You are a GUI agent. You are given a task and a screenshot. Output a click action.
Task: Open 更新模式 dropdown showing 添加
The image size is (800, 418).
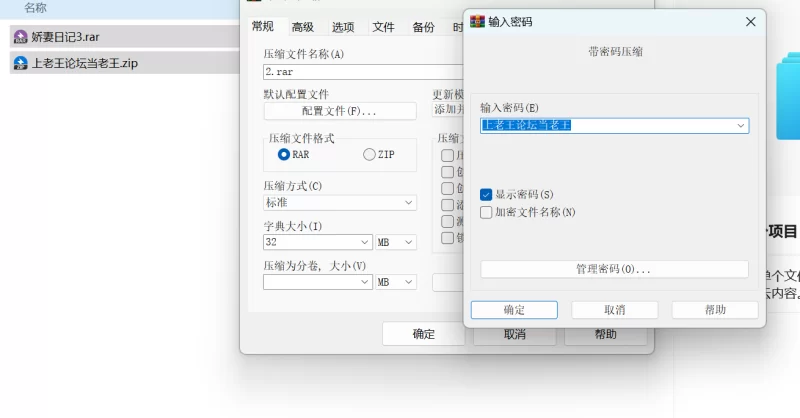448,109
